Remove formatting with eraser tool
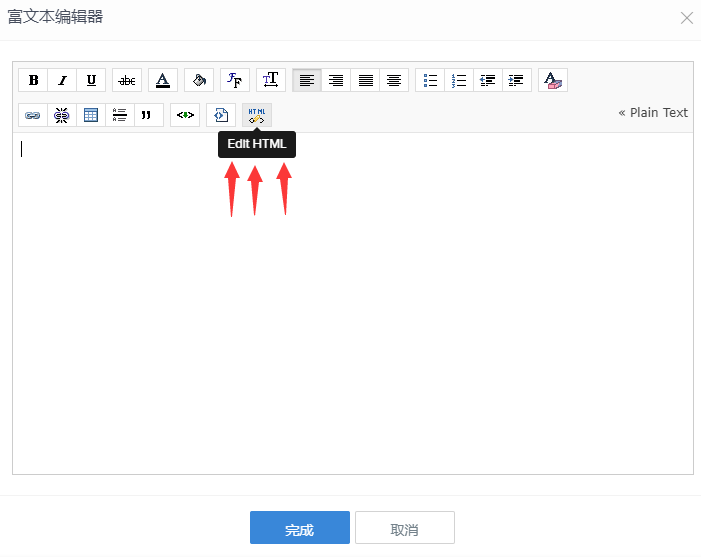701x557 pixels. coord(553,80)
